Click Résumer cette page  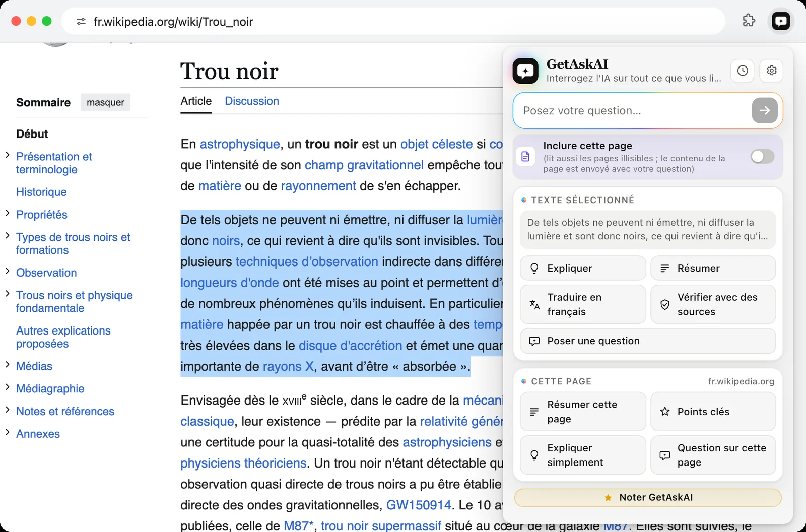(583, 412)
